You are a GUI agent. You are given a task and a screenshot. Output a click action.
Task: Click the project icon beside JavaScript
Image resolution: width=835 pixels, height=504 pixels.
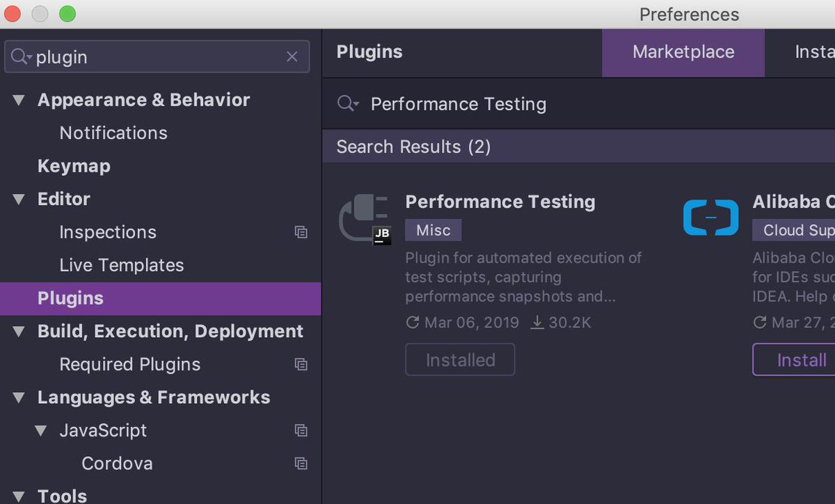(x=301, y=430)
